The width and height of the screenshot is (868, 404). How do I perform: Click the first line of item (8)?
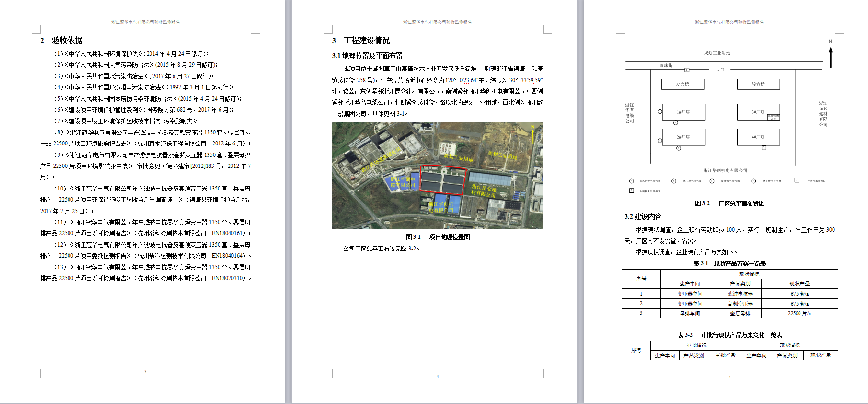tap(152, 132)
